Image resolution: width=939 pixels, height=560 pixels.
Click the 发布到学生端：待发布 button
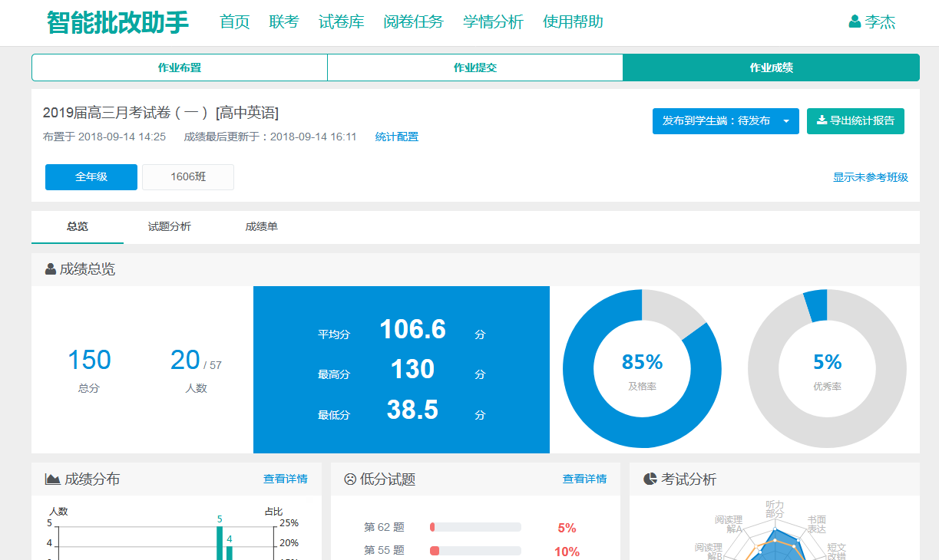coord(726,121)
